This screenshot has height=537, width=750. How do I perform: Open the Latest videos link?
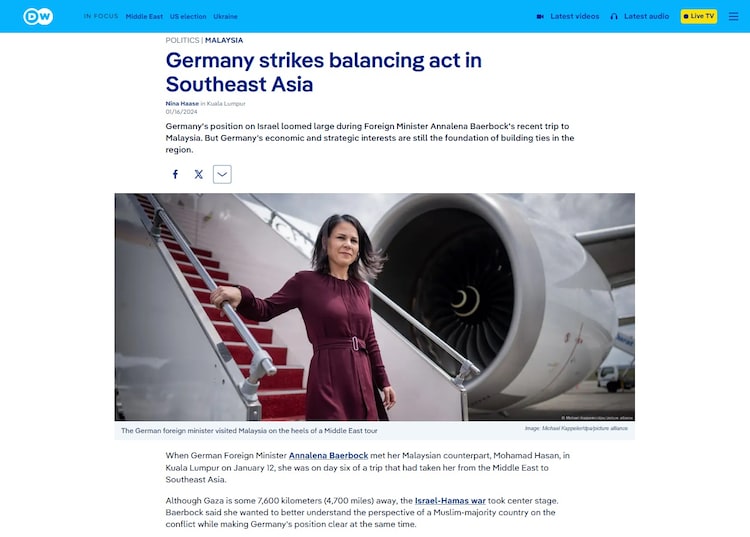tap(574, 16)
